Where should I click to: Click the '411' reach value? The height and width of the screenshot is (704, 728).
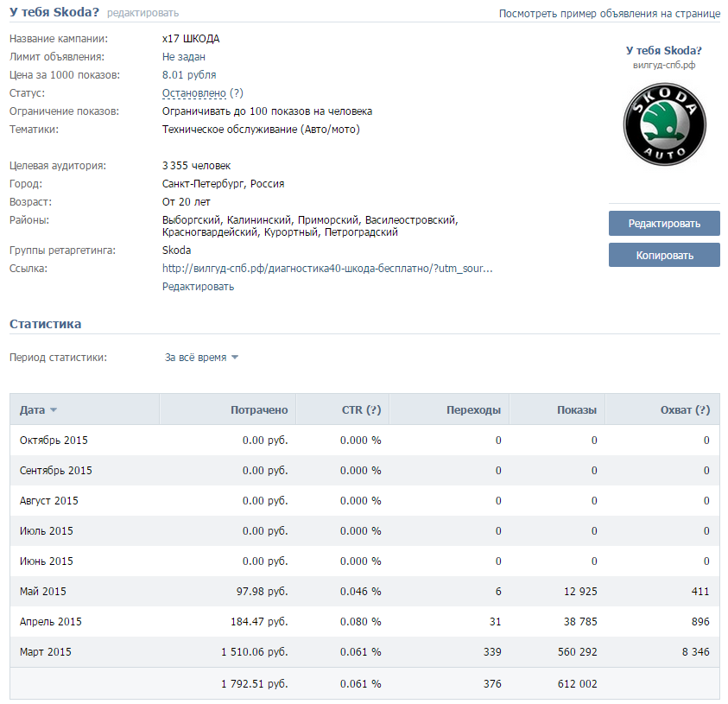700,591
